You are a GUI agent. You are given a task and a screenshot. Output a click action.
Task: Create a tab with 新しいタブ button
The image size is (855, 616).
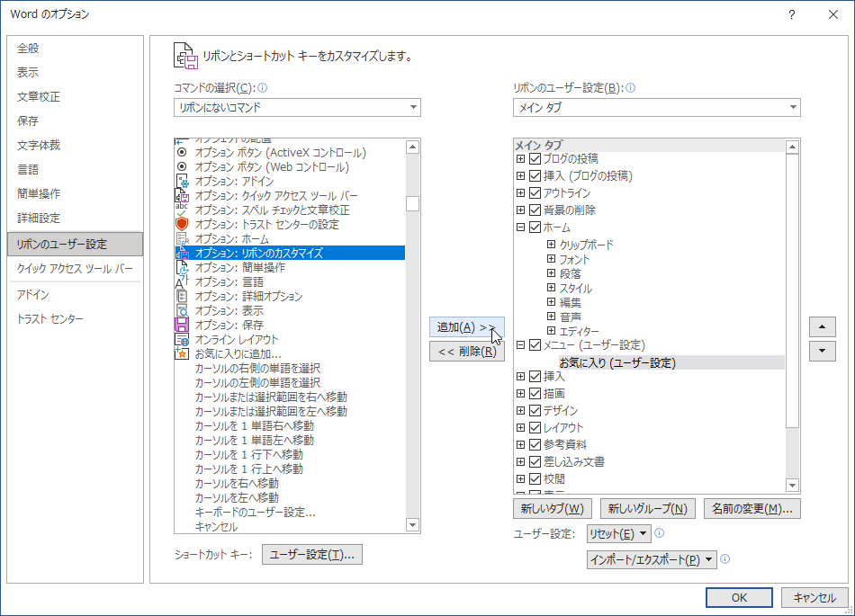(x=552, y=509)
